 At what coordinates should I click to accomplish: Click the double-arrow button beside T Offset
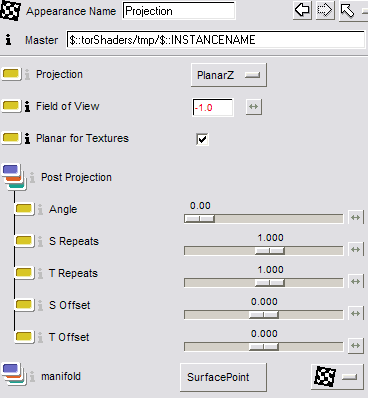(356, 346)
